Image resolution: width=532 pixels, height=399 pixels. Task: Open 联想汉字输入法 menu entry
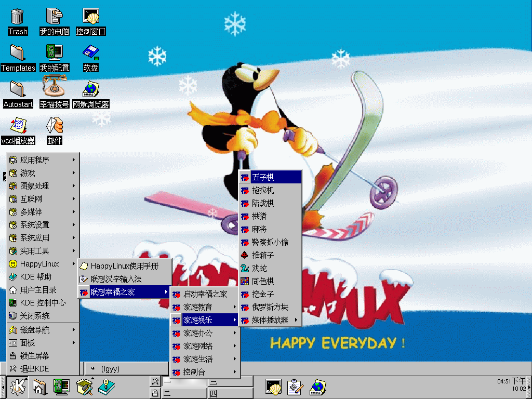coord(125,279)
